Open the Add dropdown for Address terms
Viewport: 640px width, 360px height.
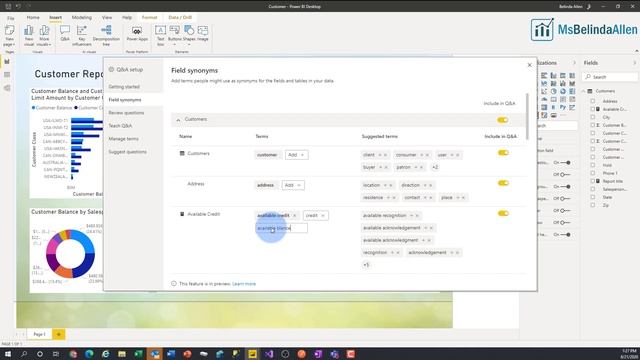[x=293, y=185]
